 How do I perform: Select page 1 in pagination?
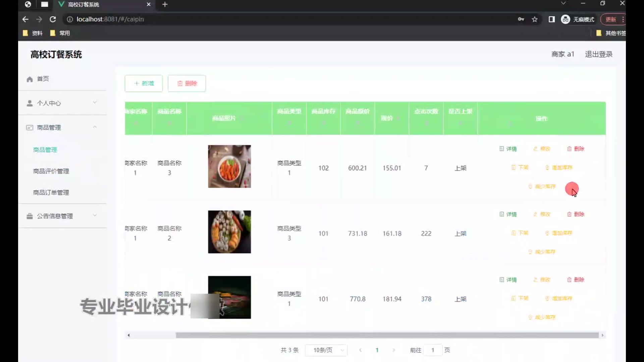(377, 350)
